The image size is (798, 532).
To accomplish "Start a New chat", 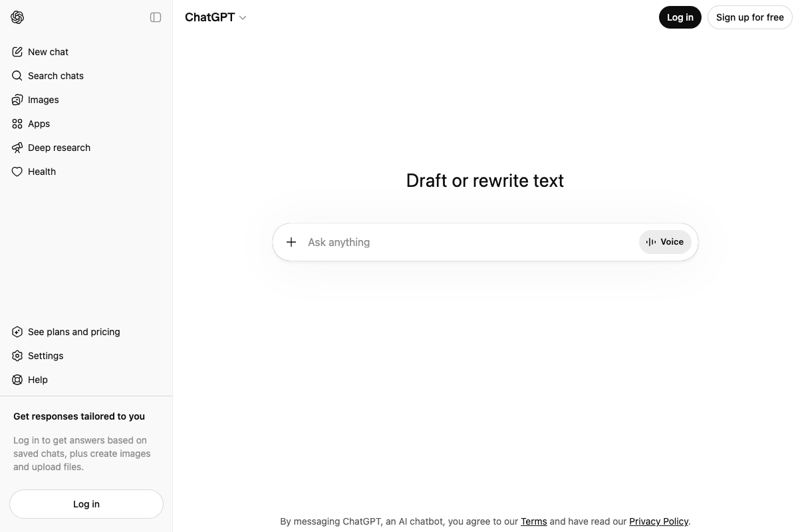I will pos(86,52).
